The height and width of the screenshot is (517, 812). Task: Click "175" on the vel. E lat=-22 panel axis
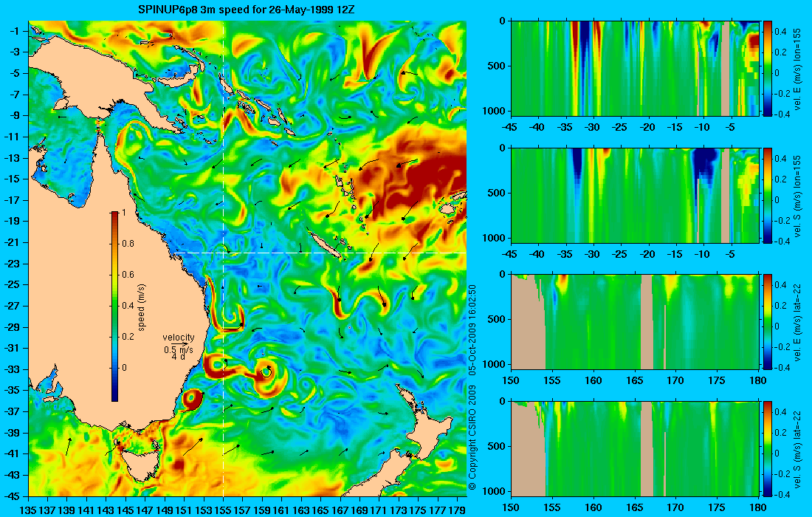[x=718, y=381]
